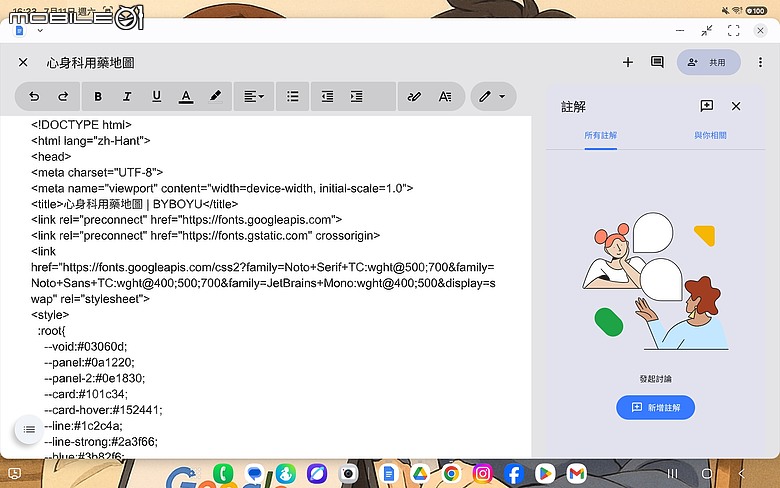The width and height of the screenshot is (780, 488).
Task: Expand the Docs app dropdown chevron in the title bar
Action: coord(40,30)
